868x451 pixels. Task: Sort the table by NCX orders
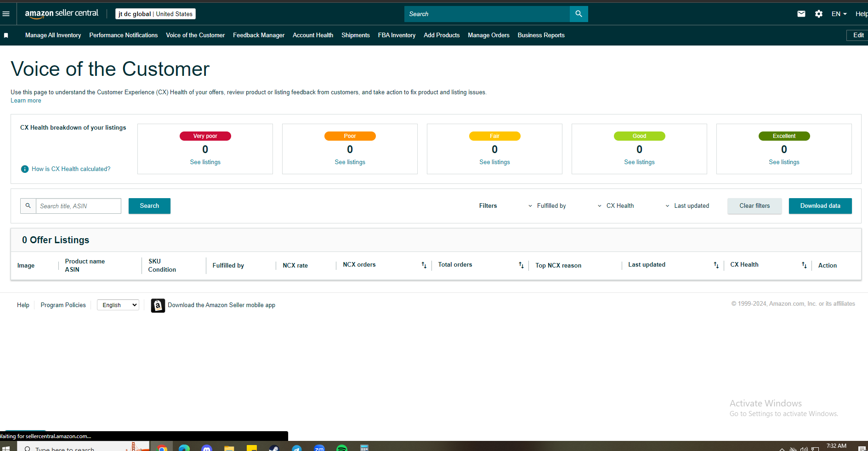click(424, 265)
